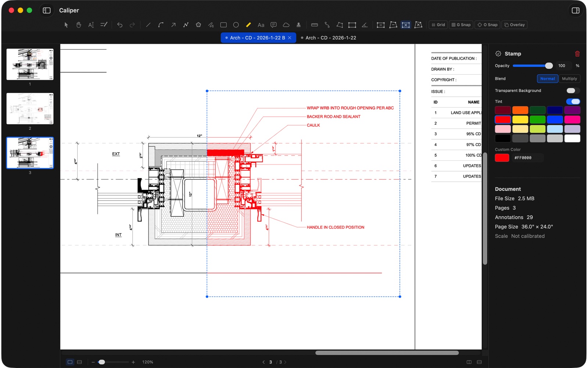Select the rectangle area measurement tool
The width and height of the screenshot is (588, 368).
(x=352, y=25)
